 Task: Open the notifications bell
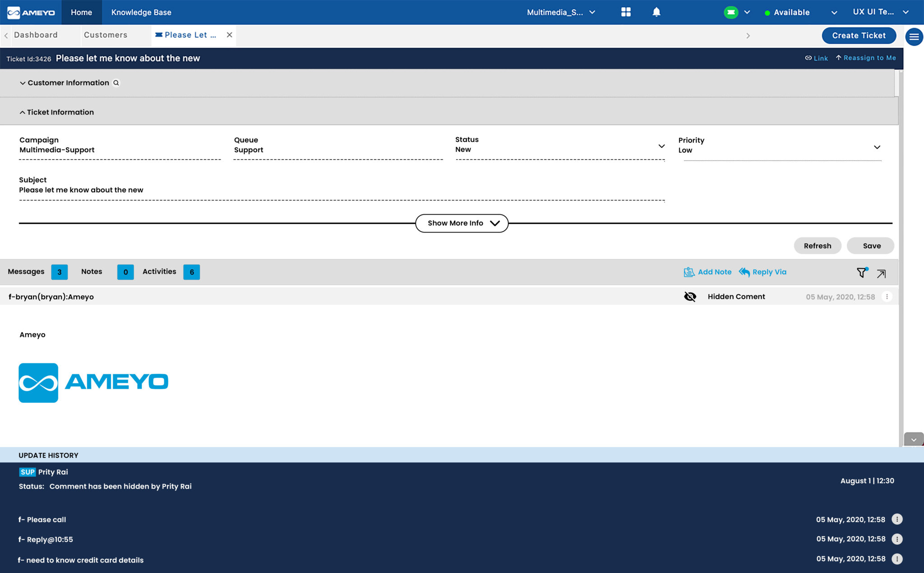click(656, 12)
